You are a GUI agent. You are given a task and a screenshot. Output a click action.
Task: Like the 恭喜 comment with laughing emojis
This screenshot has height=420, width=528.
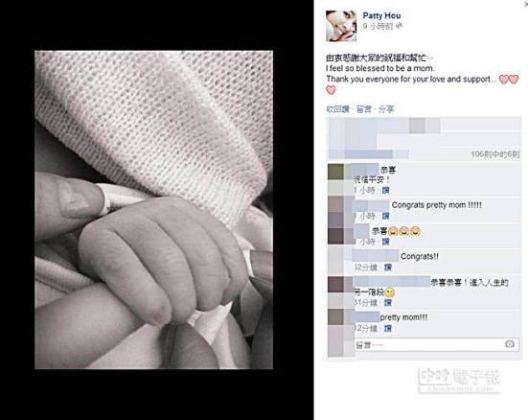(385, 242)
